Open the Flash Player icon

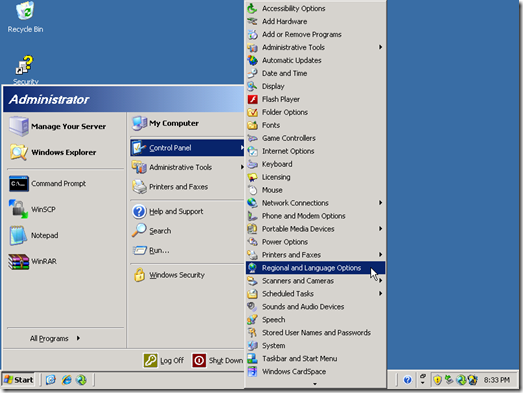tap(252, 99)
